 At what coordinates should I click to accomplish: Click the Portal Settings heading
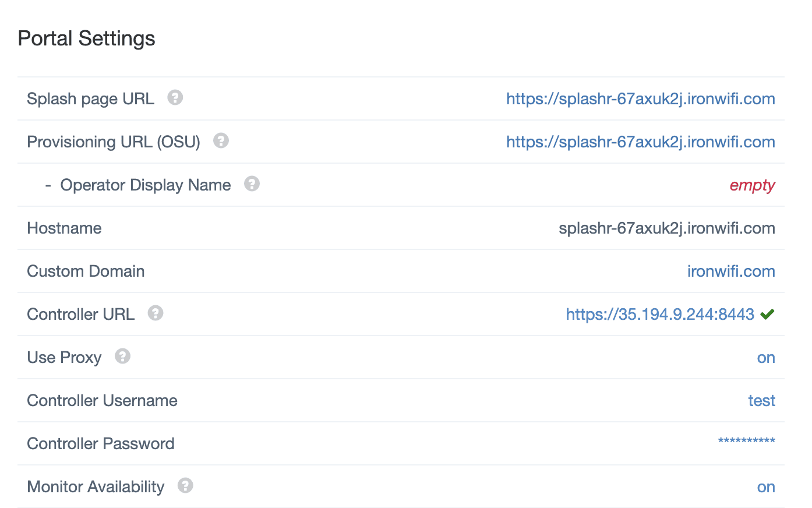point(87,38)
